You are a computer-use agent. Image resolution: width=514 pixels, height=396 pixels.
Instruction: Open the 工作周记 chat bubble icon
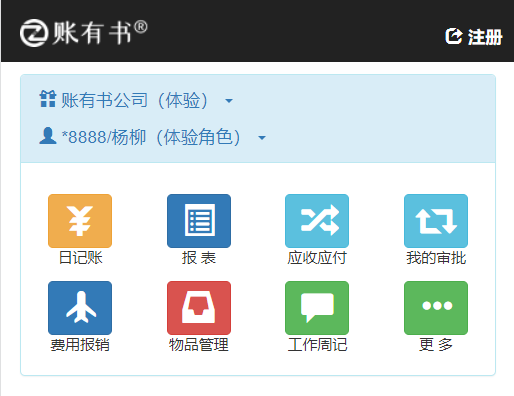317,308
